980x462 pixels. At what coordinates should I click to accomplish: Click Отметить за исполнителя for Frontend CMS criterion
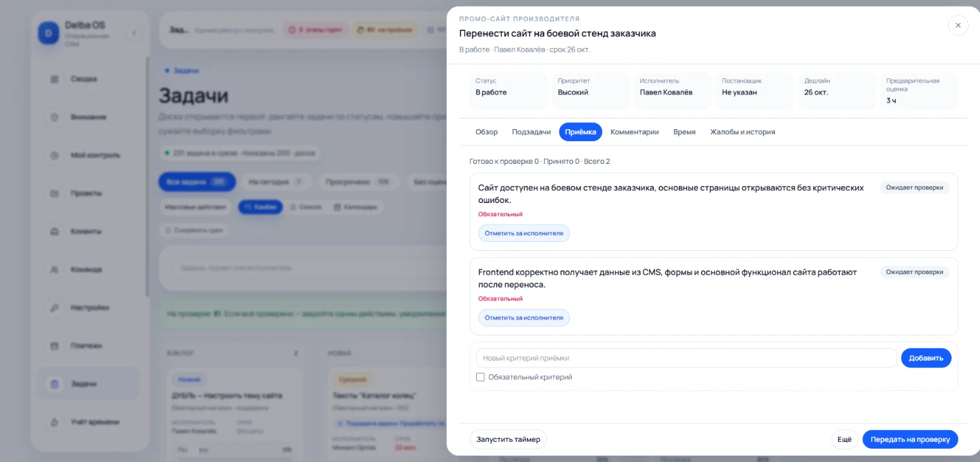coord(524,318)
